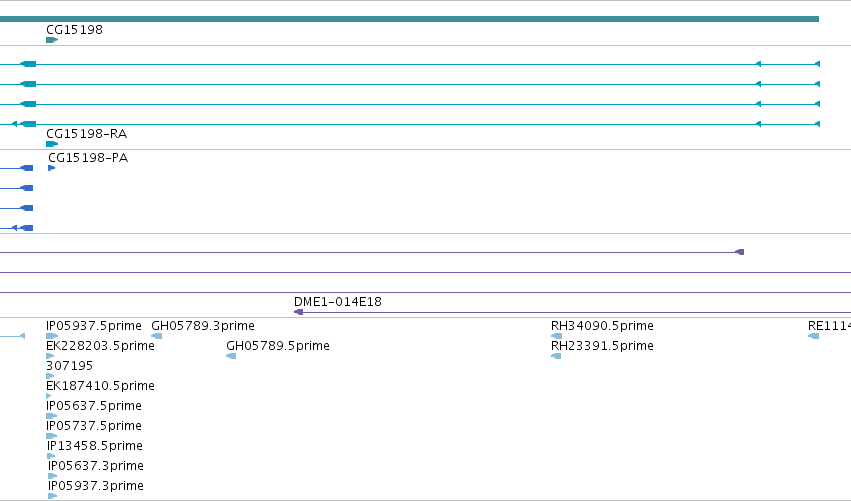Click the IP05637.3prime label
Screen dimensions: 851x501
click(x=96, y=466)
